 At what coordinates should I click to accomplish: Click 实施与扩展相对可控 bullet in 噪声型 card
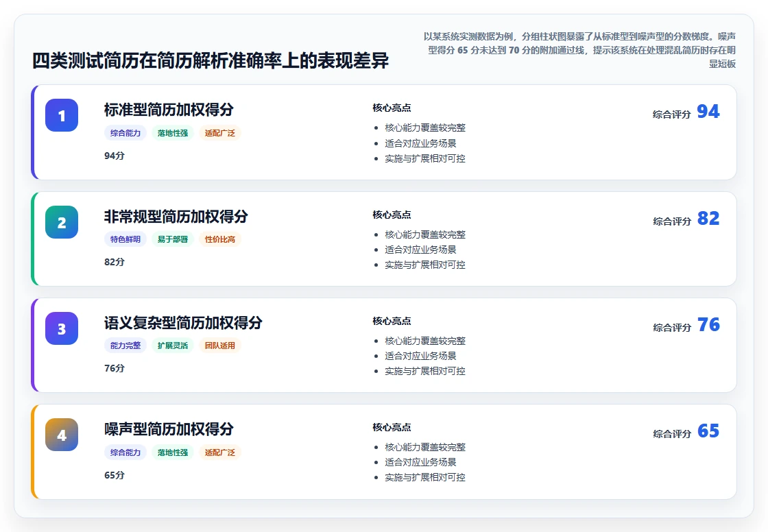tap(425, 478)
